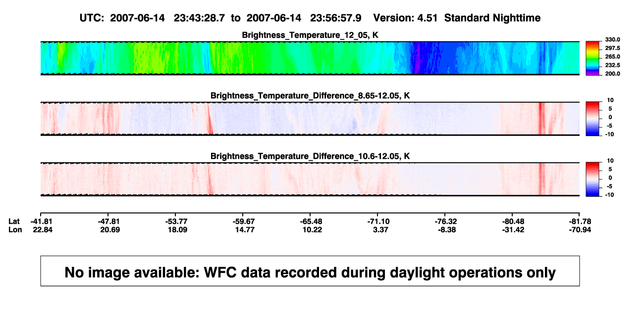Click the 232.5 colorbar value
Screen dimensions: 644x330
[x=613, y=65]
